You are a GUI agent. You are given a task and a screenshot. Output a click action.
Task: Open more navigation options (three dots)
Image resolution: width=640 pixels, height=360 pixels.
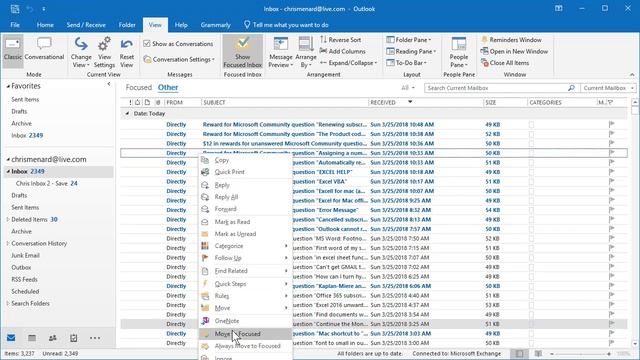(95, 338)
